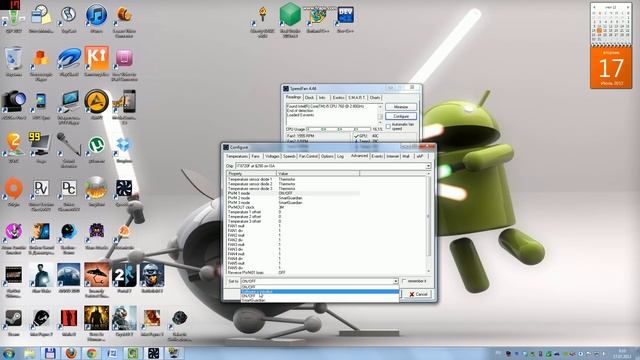Screen dimensions: 640x360
Task: Select Temperature sensor diode 1 row
Action: pos(293,179)
